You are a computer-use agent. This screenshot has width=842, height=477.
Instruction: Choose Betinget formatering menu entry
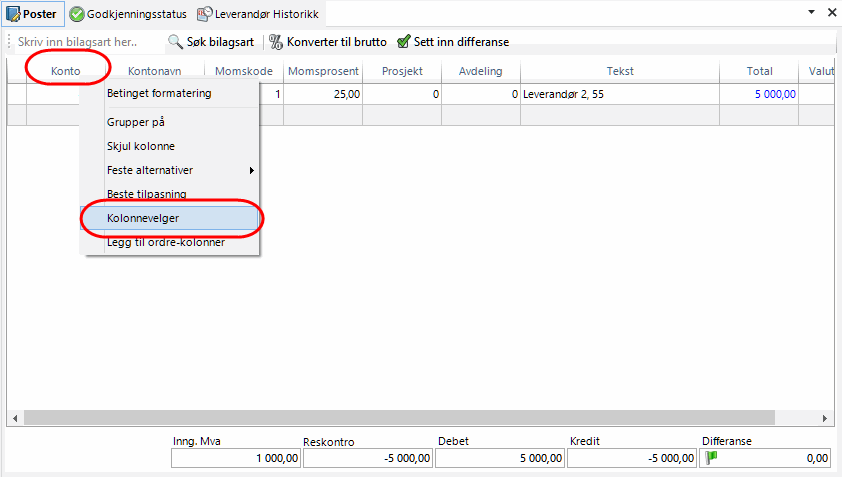(x=159, y=94)
